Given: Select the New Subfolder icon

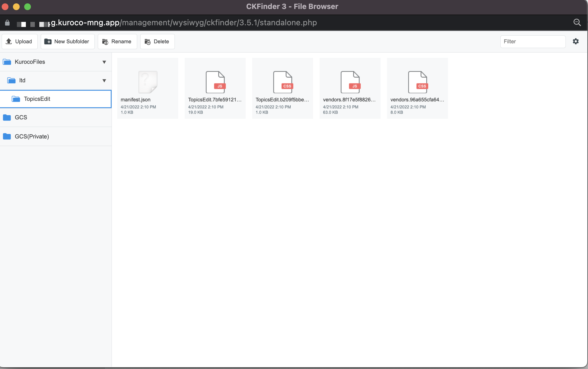Looking at the screenshot, I should click(48, 41).
